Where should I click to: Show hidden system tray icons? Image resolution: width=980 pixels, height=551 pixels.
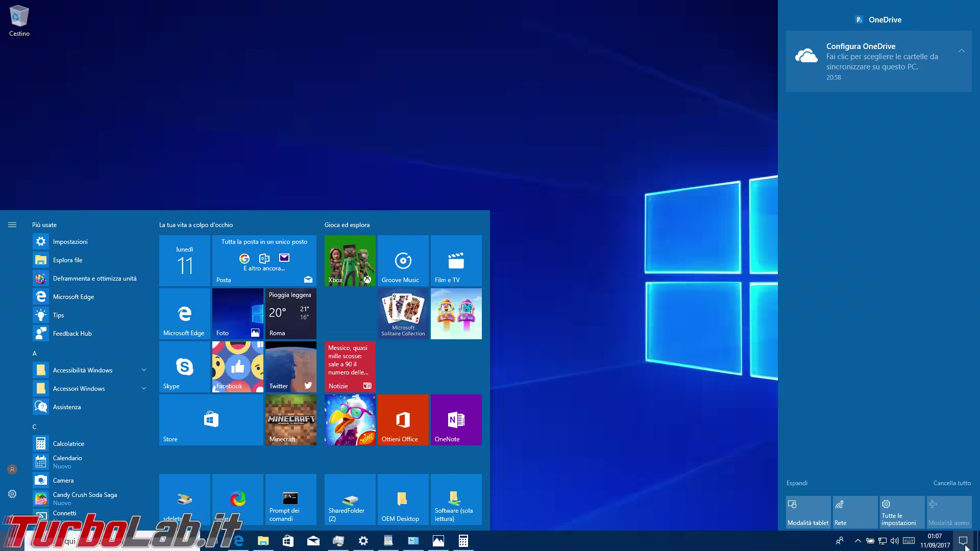point(857,541)
